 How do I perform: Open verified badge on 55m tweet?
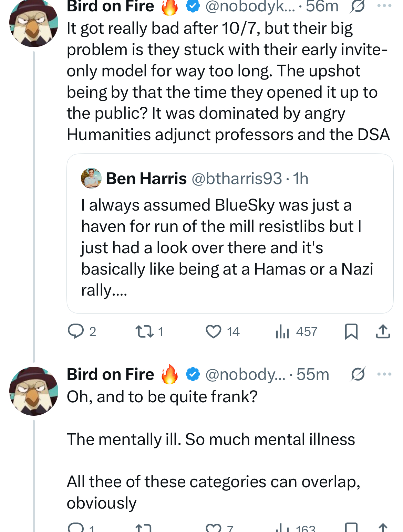(x=193, y=374)
